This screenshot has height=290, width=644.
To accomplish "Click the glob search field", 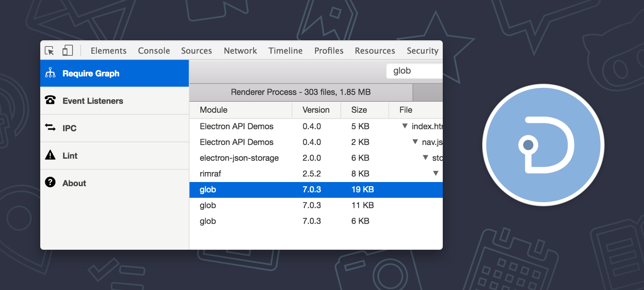I will 415,71.
